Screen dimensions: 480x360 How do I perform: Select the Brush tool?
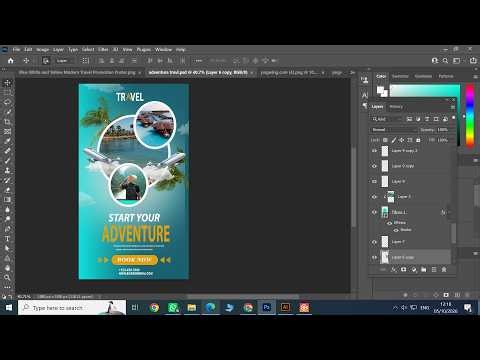7,161
